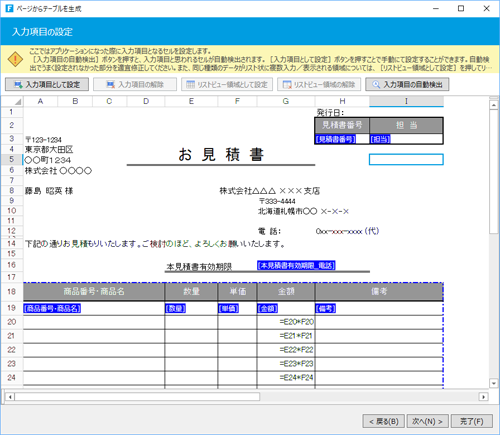Finish wizard with 完了(F) button
This screenshot has width=500, height=435.
pos(472,421)
